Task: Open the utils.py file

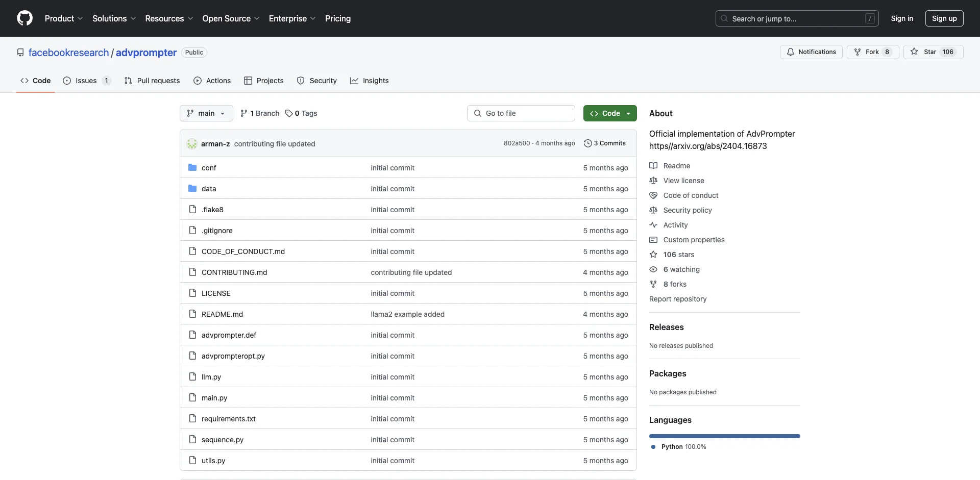Action: tap(213, 461)
